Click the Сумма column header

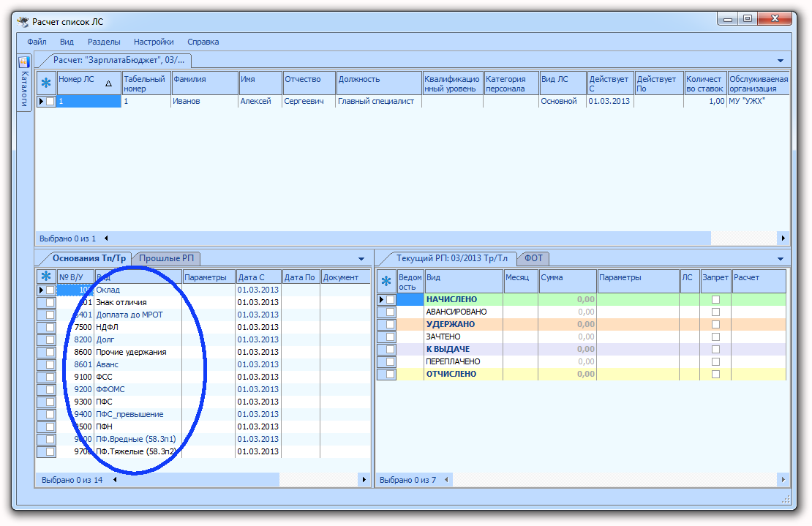[568, 281]
